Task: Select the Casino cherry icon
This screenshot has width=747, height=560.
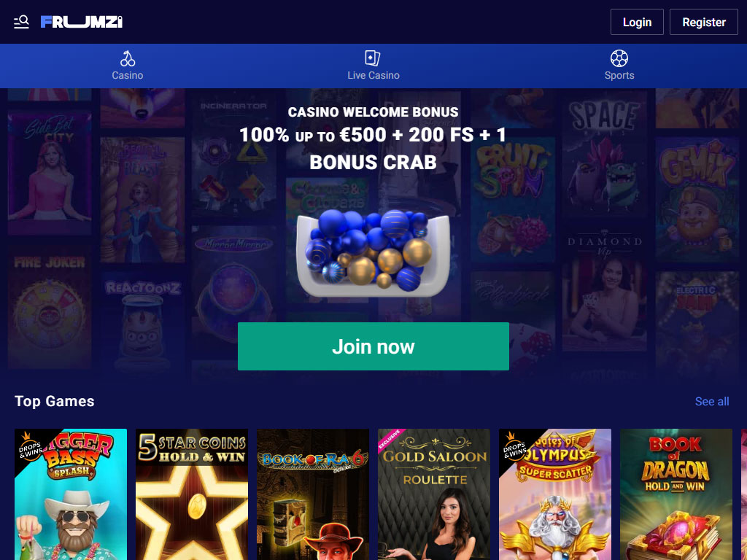Action: pyautogui.click(x=127, y=58)
